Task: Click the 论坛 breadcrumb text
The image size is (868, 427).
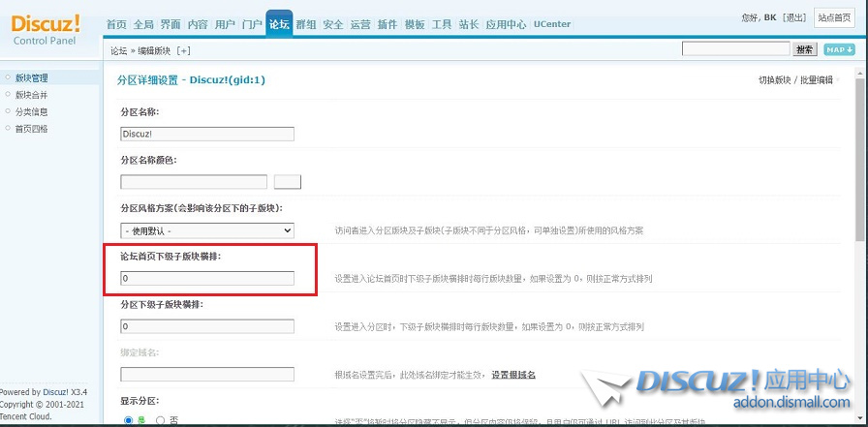Action: 118,51
